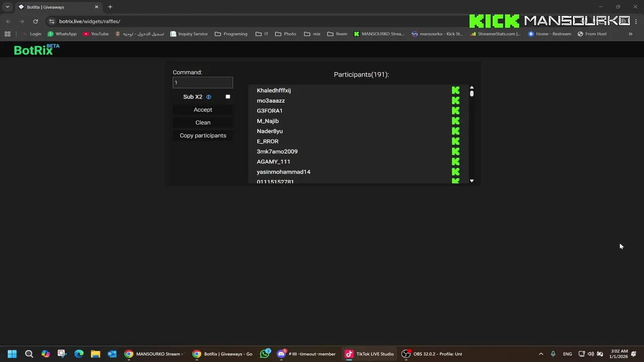The height and width of the screenshot is (362, 644).
Task: Open the IT bookmarks folder
Action: [262, 34]
